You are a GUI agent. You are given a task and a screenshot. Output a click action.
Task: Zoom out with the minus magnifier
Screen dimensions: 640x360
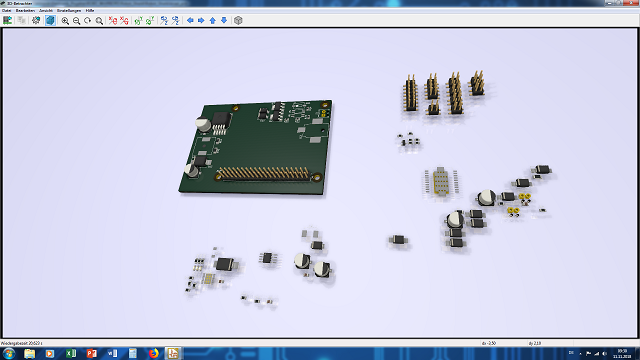coord(76,20)
